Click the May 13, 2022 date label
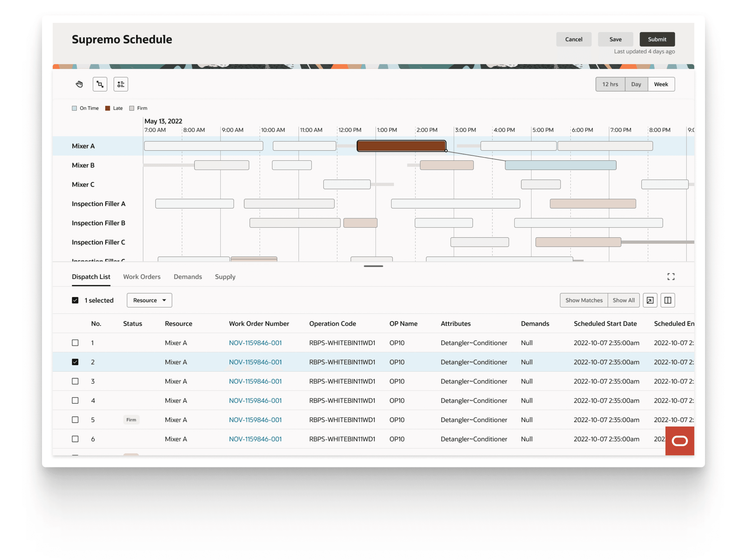Image resolution: width=747 pixels, height=560 pixels. point(163,121)
